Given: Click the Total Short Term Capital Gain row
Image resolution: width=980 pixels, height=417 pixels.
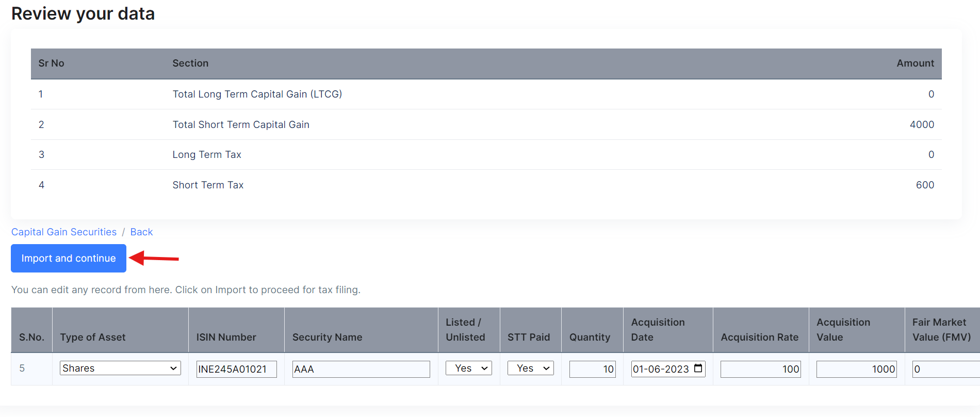Looking at the screenshot, I should click(241, 124).
